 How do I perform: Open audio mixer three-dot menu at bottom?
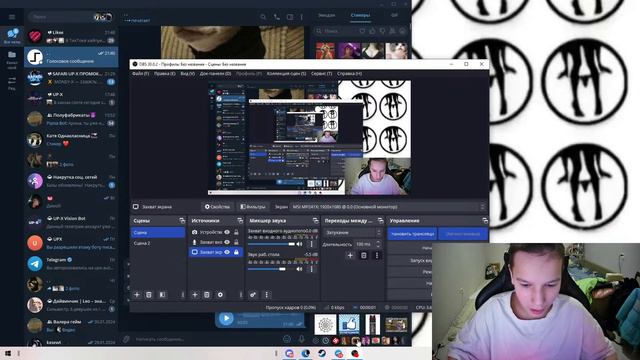[267, 295]
